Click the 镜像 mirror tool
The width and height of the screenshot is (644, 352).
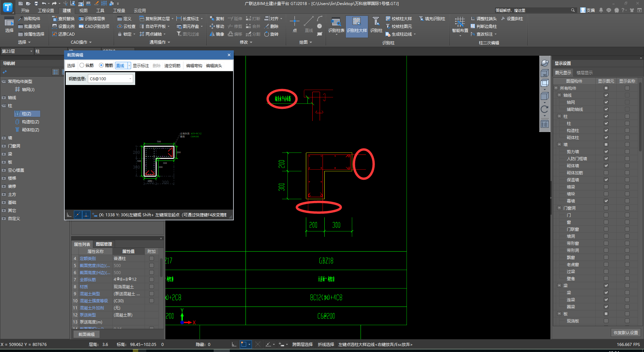217,34
